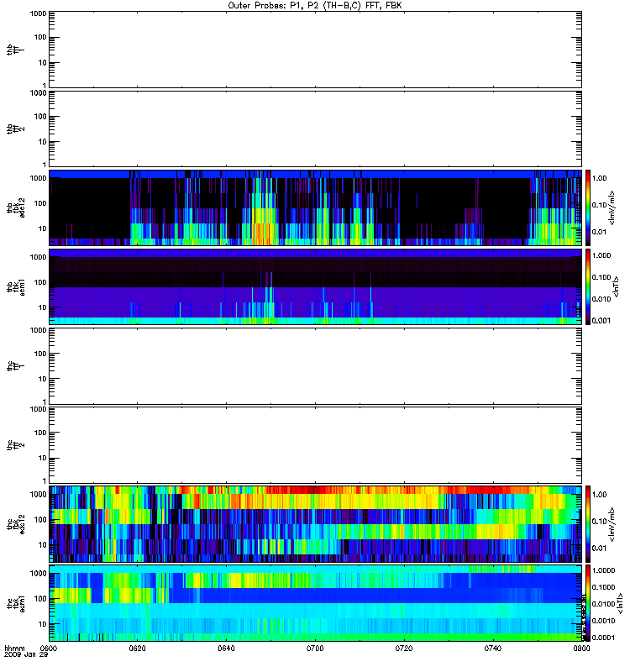
Task: Click '0.0010' on thc scm1 color bar
Action: coord(603,621)
